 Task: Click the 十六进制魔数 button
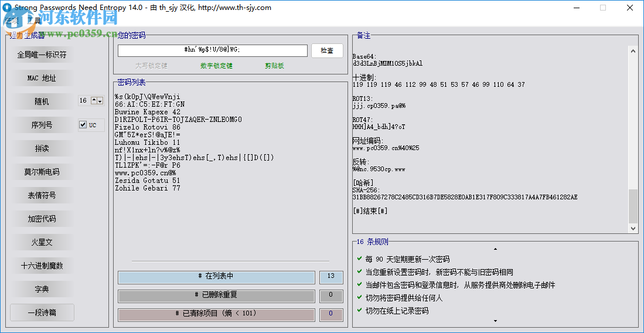pos(42,266)
